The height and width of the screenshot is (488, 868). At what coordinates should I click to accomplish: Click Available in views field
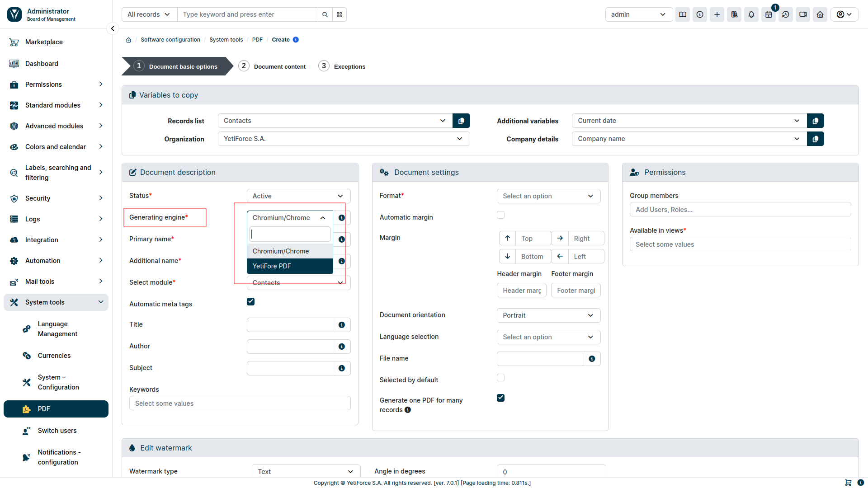pos(740,244)
